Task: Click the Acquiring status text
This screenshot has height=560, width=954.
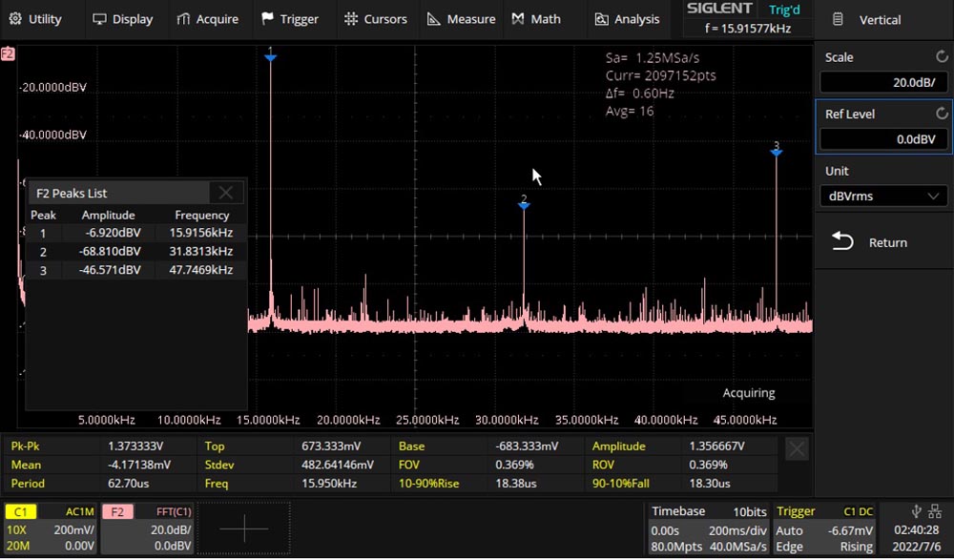Action: (749, 393)
